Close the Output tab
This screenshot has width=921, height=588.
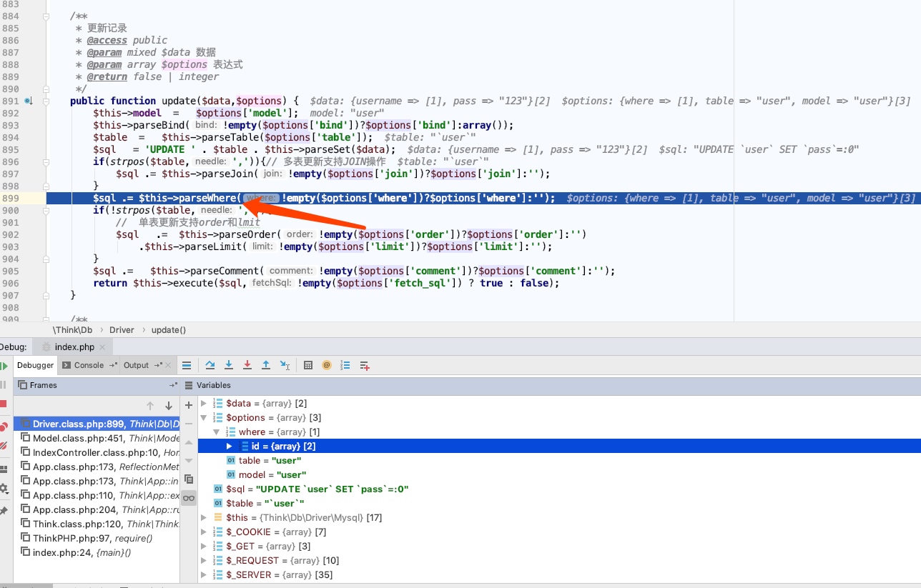pyautogui.click(x=169, y=365)
